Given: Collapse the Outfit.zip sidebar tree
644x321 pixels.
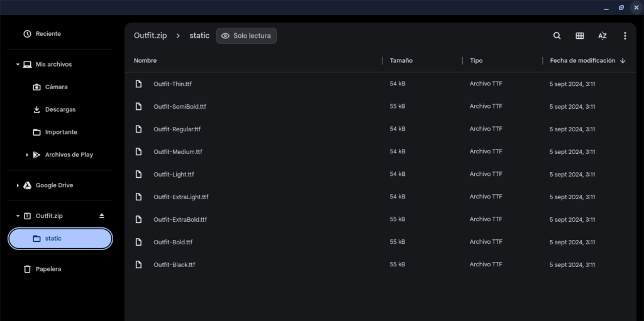Looking at the screenshot, I should (18, 216).
